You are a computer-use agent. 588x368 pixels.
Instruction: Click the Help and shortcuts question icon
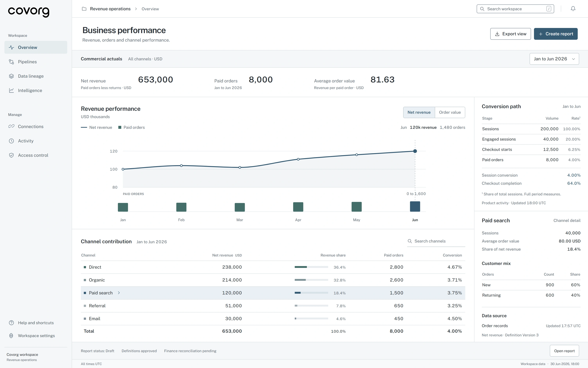[x=11, y=323]
